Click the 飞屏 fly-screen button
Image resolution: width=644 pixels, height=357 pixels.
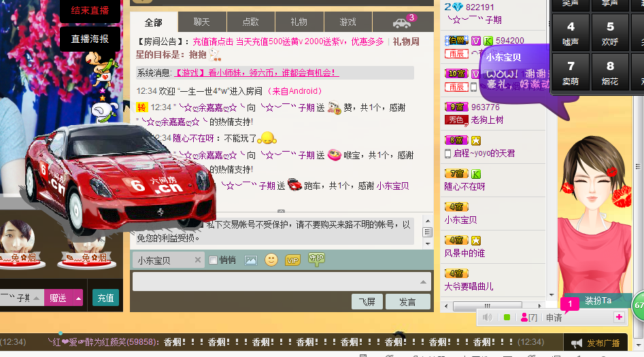pos(367,302)
